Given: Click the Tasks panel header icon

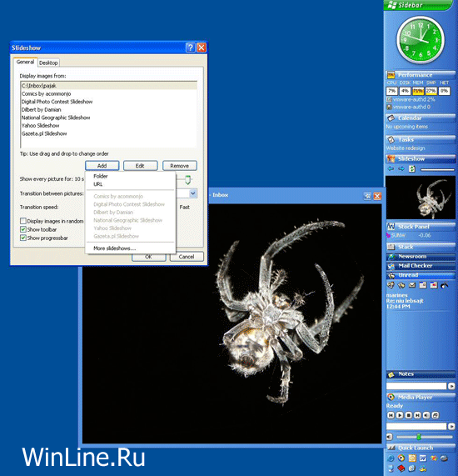Looking at the screenshot, I should [391, 139].
